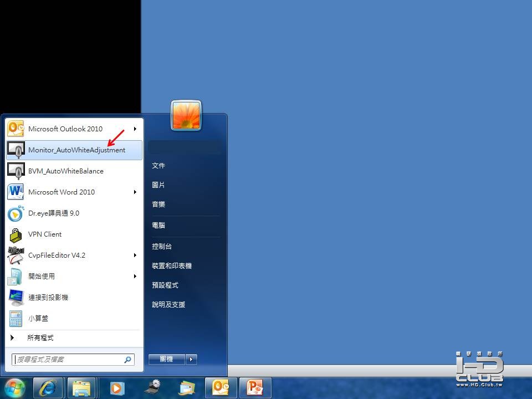Screen dimensions: 532x399
Task: Open 控制台 Control Panel
Action: point(162,246)
